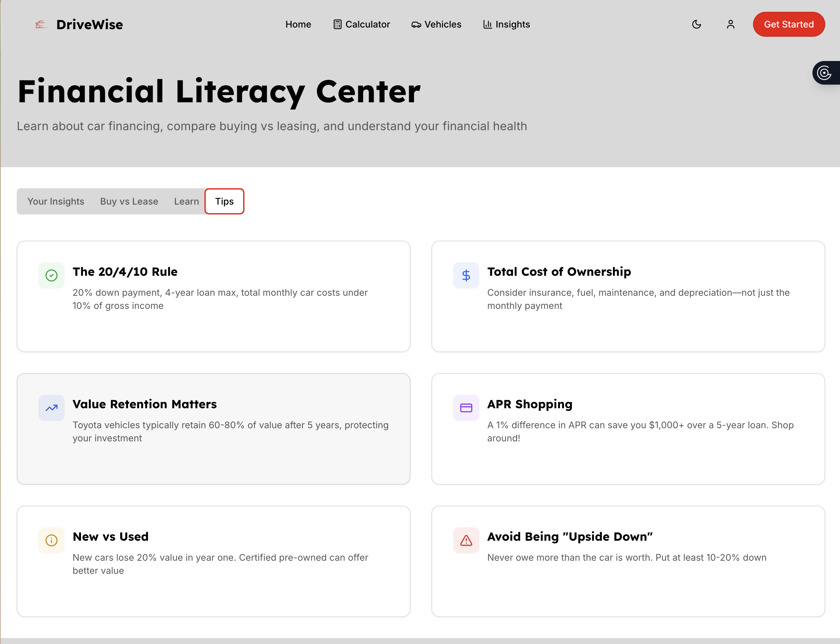Open the Vehicles nav link
The image size is (840, 644).
[x=436, y=25]
